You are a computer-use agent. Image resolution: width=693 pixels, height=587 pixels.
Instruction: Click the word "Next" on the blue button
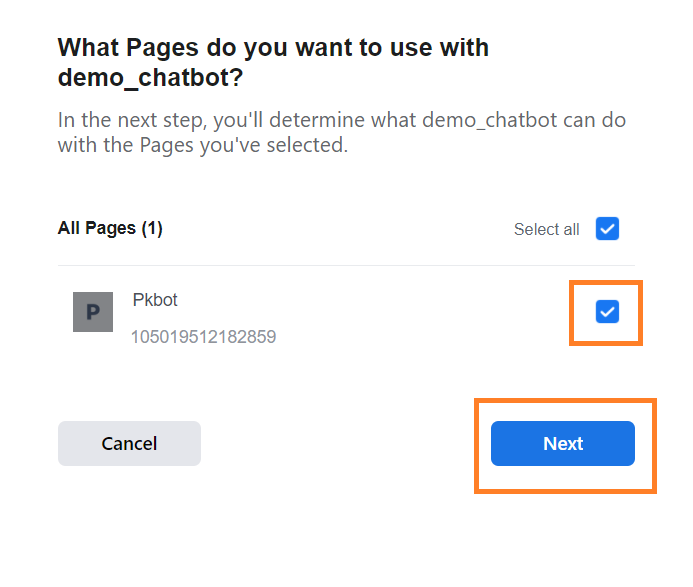[563, 443]
